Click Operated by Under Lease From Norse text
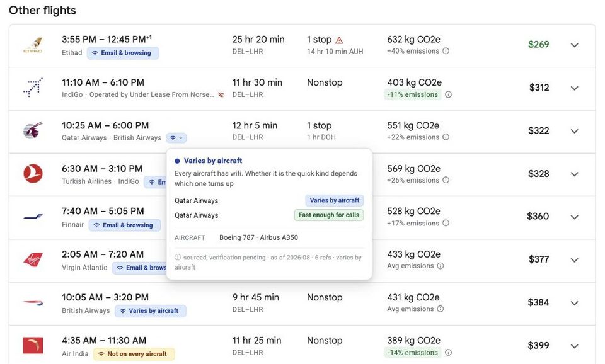The width and height of the screenshot is (605, 364). point(151,94)
